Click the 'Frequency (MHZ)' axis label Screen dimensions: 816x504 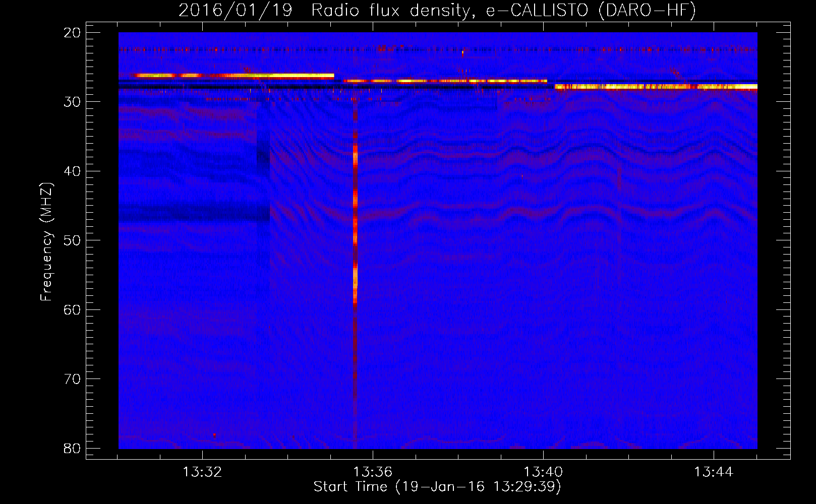[x=46, y=242]
